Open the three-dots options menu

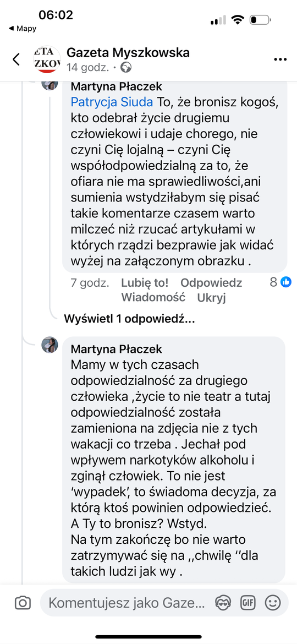point(280,59)
